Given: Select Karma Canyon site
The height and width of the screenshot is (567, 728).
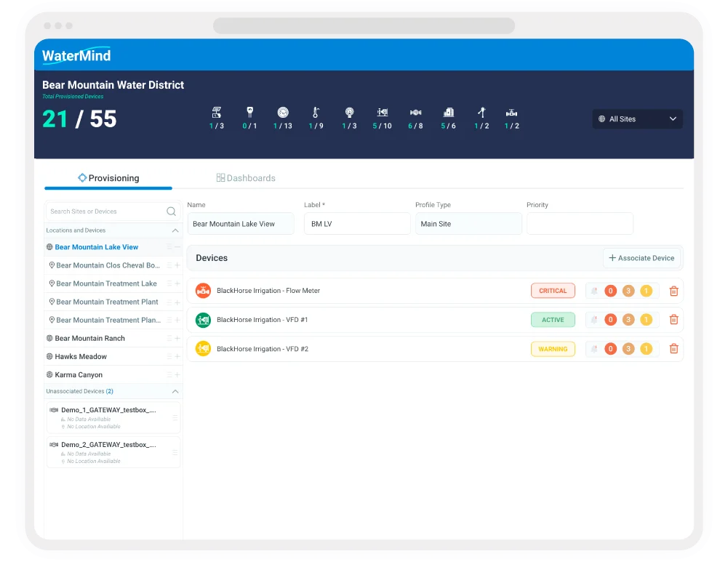Looking at the screenshot, I should (79, 374).
